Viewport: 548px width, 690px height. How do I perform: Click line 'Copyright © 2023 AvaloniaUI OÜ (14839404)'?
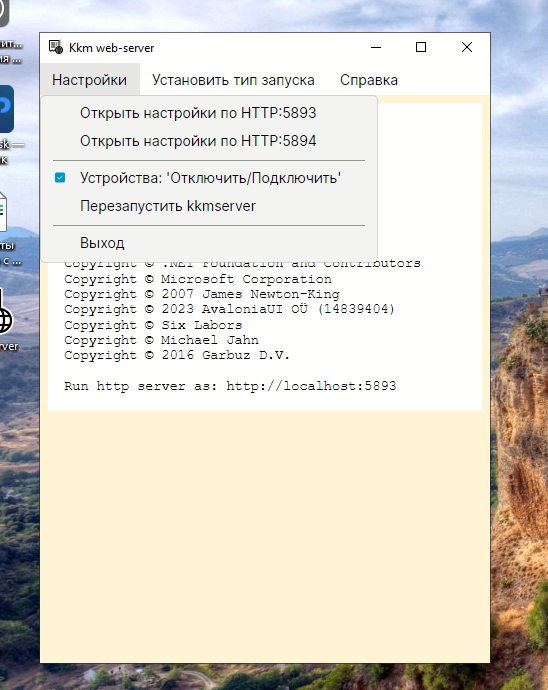pos(229,309)
